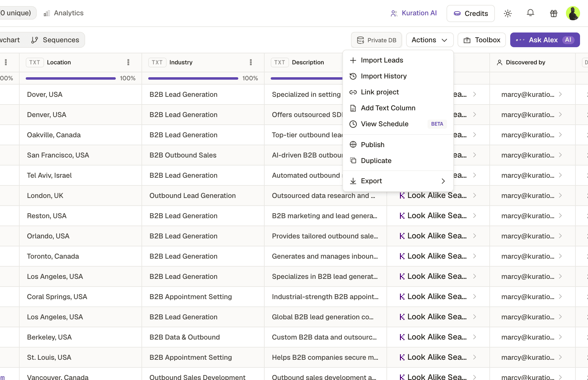Viewport: 588px width, 380px height.
Task: Open the gift rewards icon
Action: (553, 13)
